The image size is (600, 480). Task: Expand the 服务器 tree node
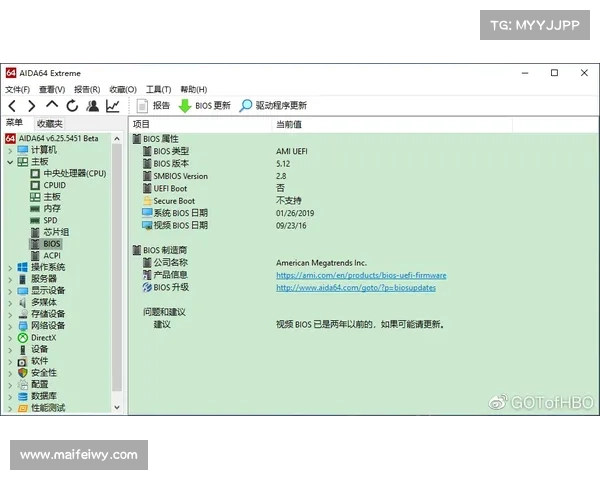click(10, 279)
